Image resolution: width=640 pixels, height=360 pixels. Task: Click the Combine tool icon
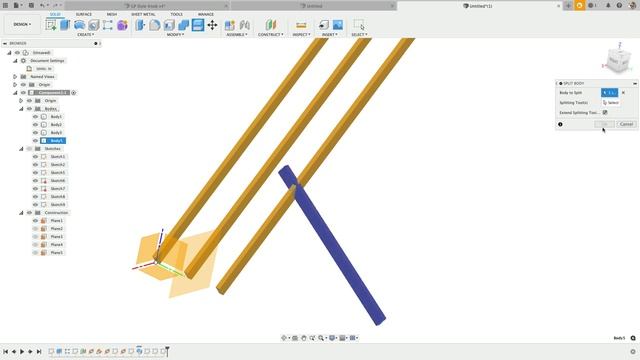(183, 25)
